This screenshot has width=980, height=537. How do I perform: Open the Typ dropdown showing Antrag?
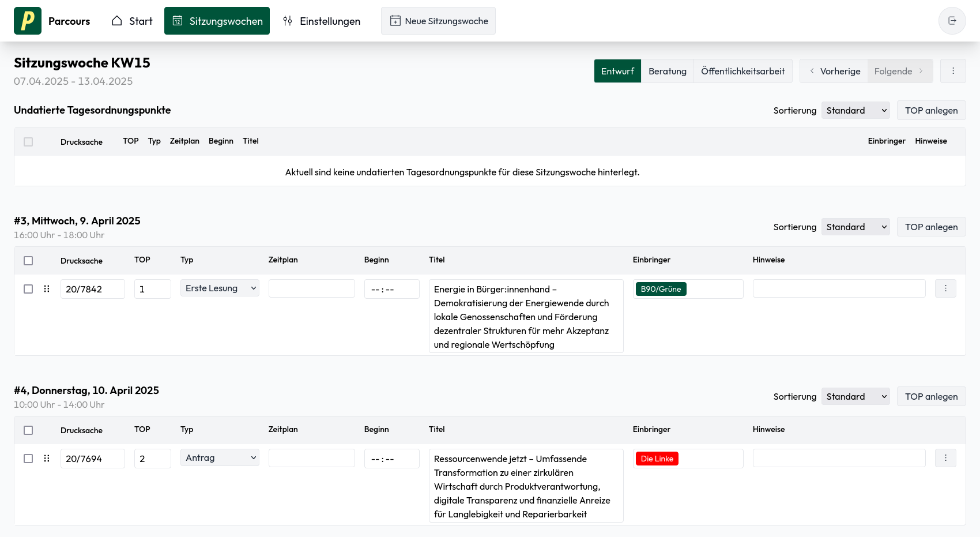coord(220,457)
